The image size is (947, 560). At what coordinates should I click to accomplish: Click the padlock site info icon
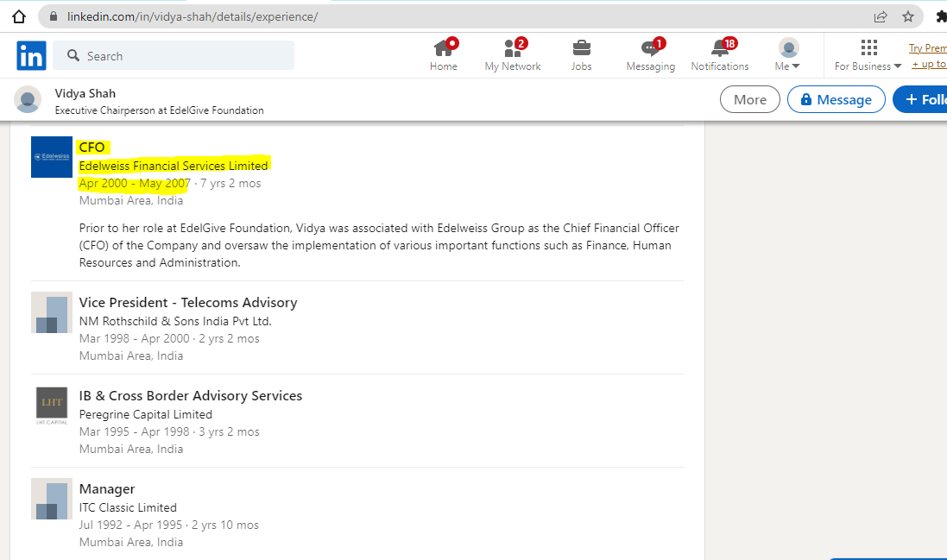[x=54, y=16]
